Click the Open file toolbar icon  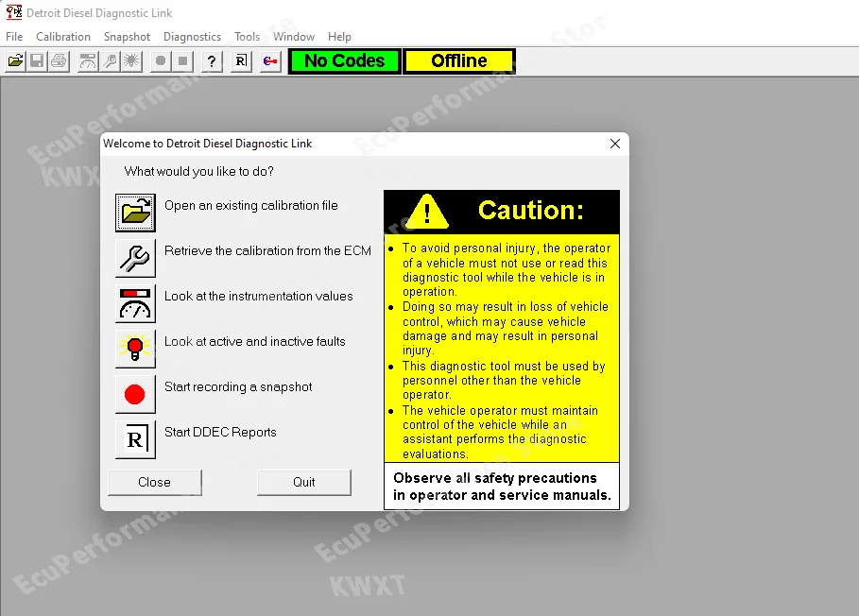point(16,60)
